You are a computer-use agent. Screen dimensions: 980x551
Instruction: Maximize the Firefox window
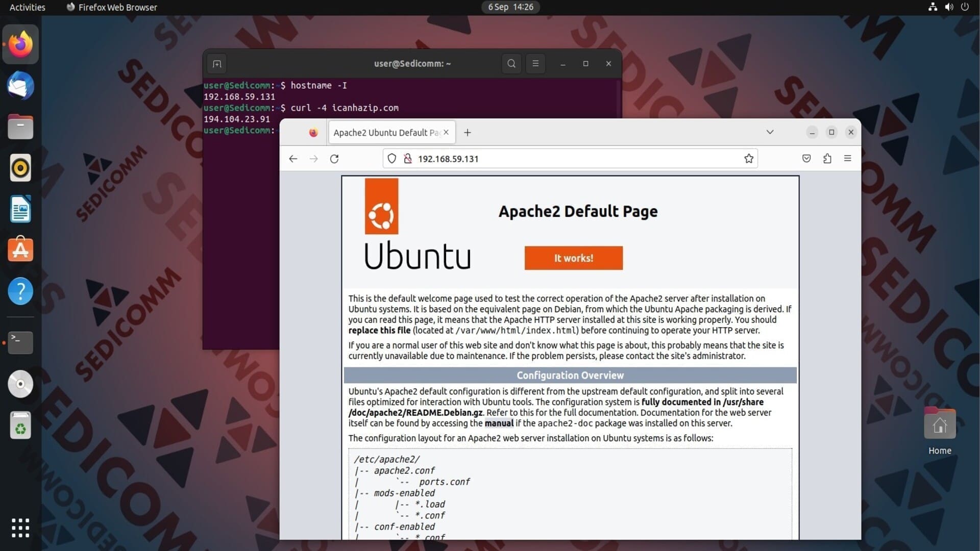tap(831, 133)
